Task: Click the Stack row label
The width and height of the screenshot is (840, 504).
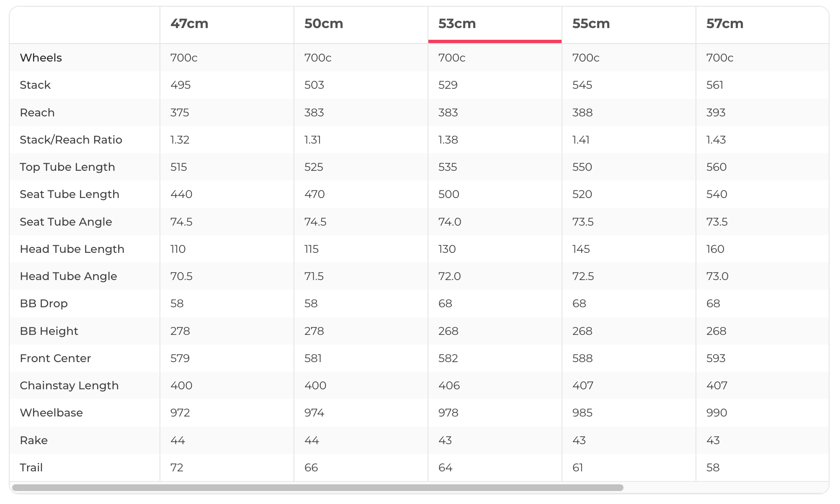Action: click(x=35, y=85)
